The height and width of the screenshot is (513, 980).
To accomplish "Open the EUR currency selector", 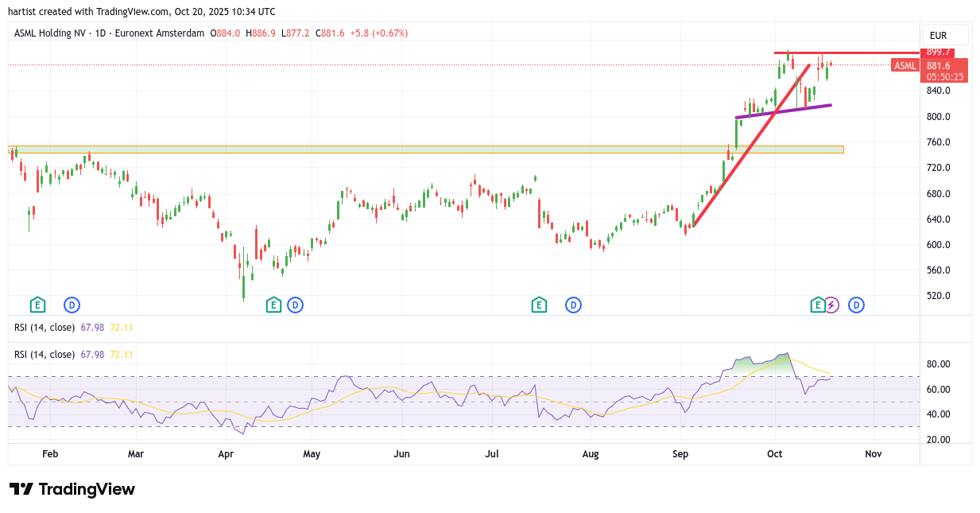I will point(945,36).
